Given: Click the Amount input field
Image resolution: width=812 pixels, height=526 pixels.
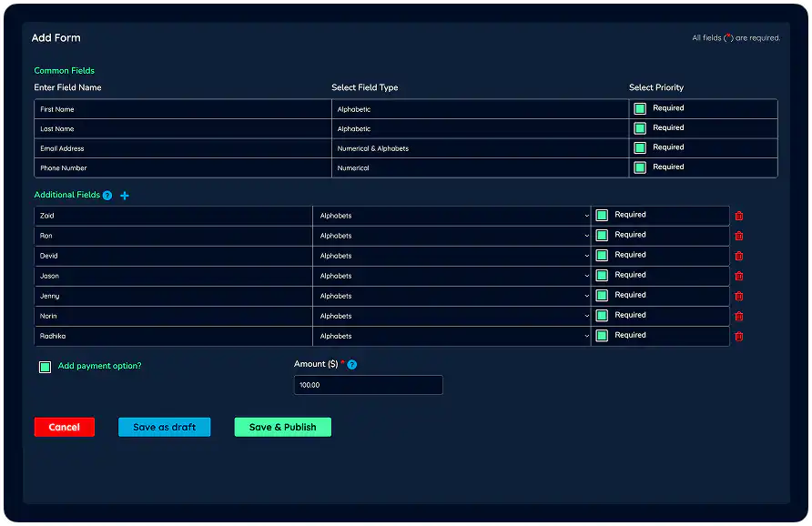Looking at the screenshot, I should click(368, 385).
